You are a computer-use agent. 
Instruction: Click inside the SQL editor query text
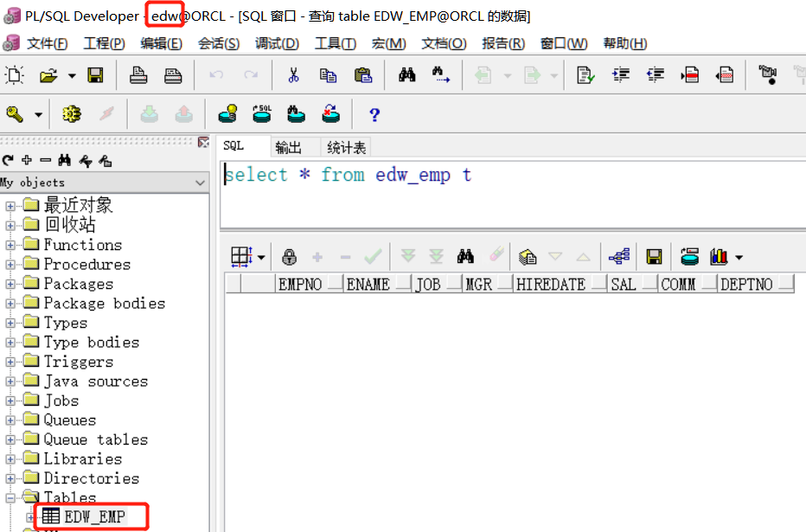[348, 176]
